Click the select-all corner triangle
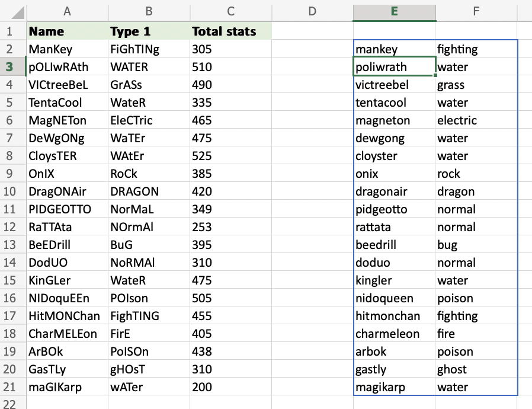 (14, 11)
